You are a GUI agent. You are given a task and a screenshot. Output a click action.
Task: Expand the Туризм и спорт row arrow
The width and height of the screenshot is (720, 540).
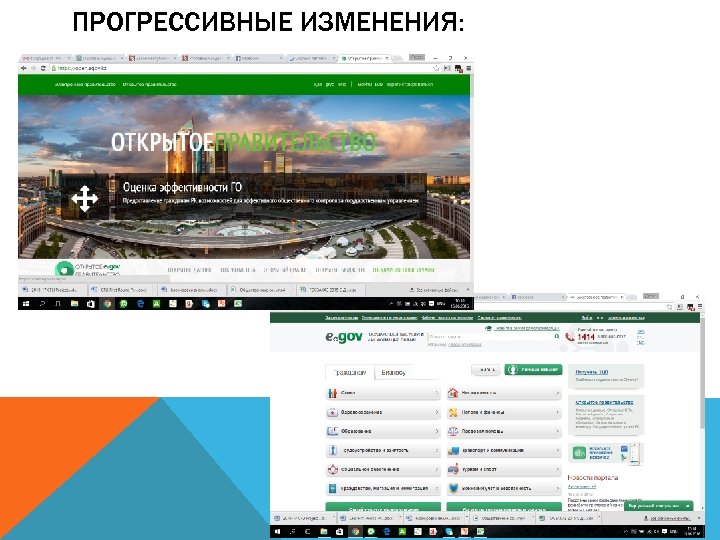pos(557,469)
